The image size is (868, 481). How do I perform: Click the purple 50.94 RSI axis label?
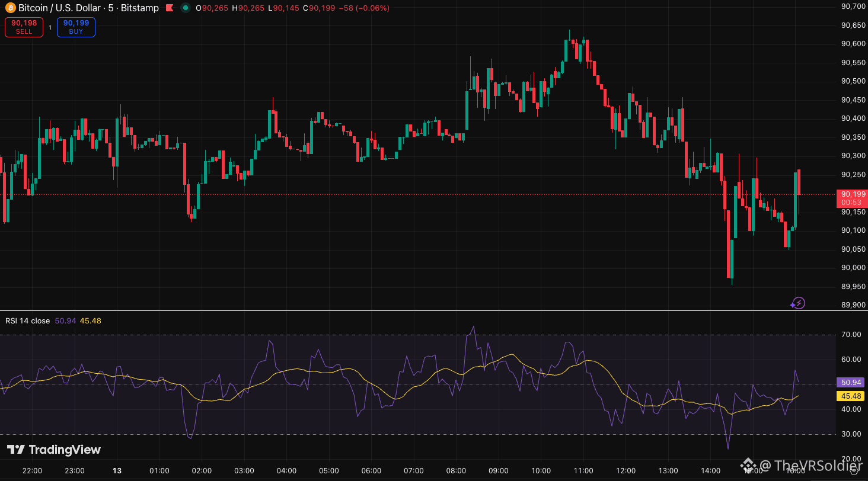click(x=851, y=383)
